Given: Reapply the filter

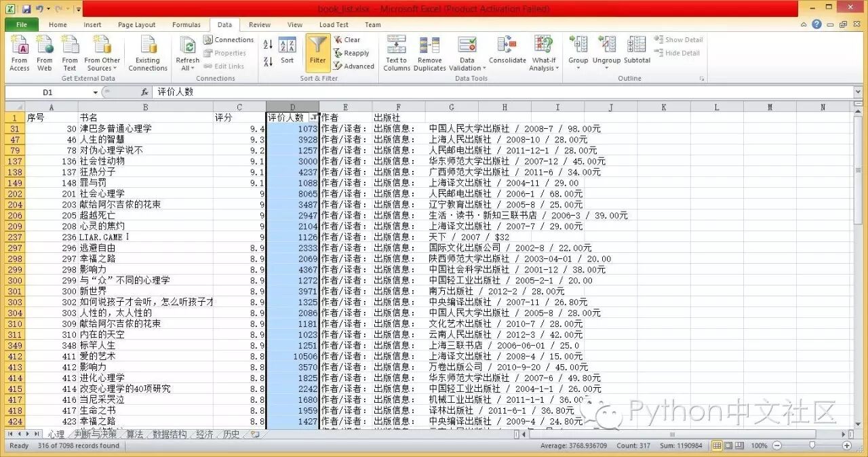Looking at the screenshot, I should point(351,53).
